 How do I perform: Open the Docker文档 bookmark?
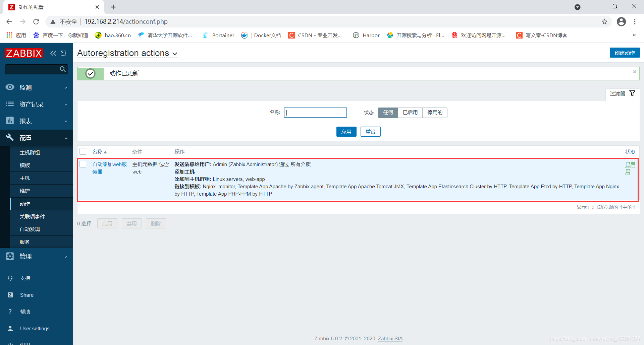261,35
